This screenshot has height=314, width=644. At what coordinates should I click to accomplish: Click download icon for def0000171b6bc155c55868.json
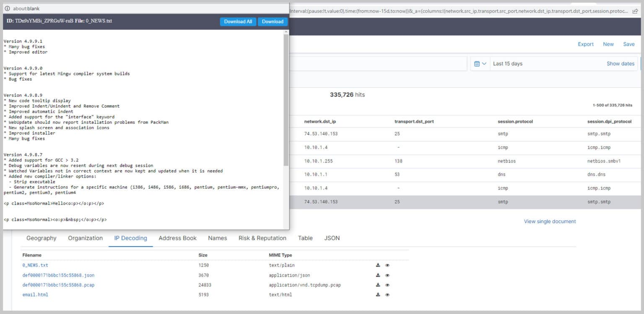[x=378, y=275]
